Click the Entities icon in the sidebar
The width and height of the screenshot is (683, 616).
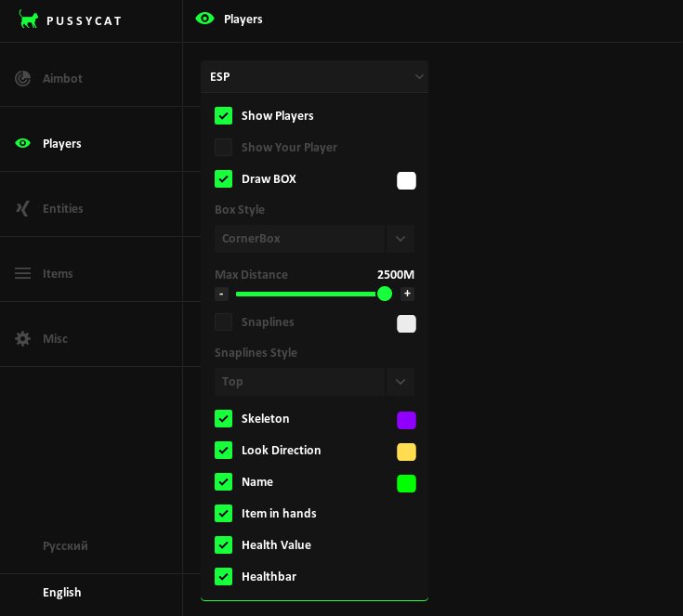22,209
